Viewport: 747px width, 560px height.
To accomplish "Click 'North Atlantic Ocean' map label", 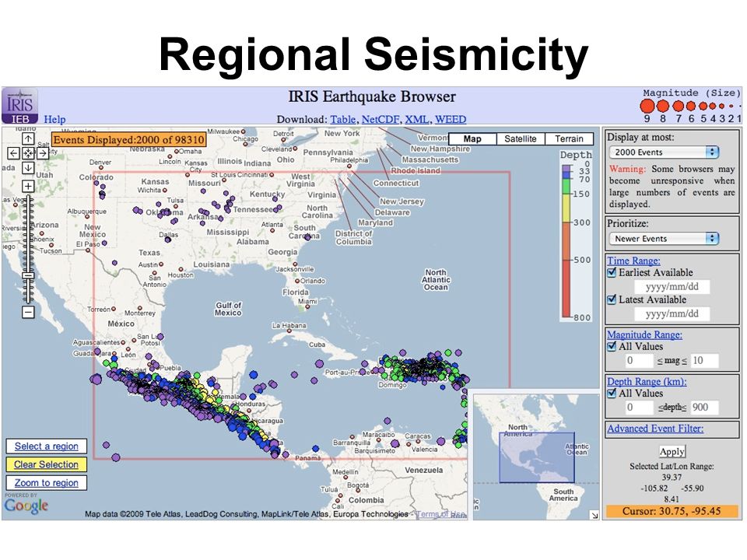I will (436, 279).
